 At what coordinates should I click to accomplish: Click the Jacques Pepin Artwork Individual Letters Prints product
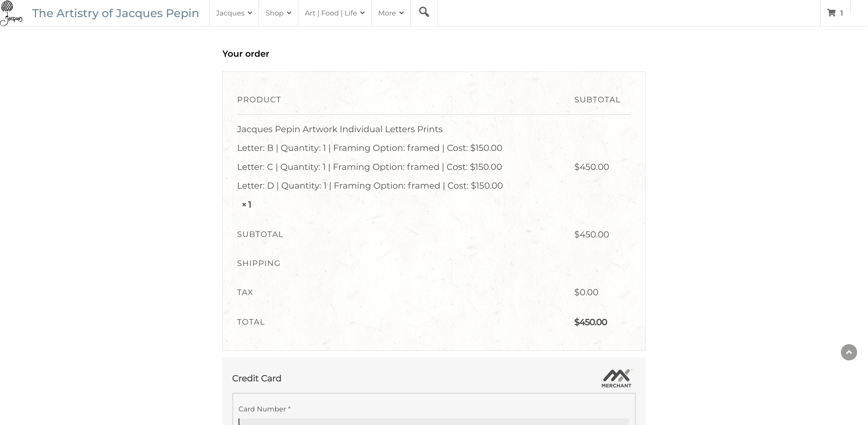[x=340, y=129]
